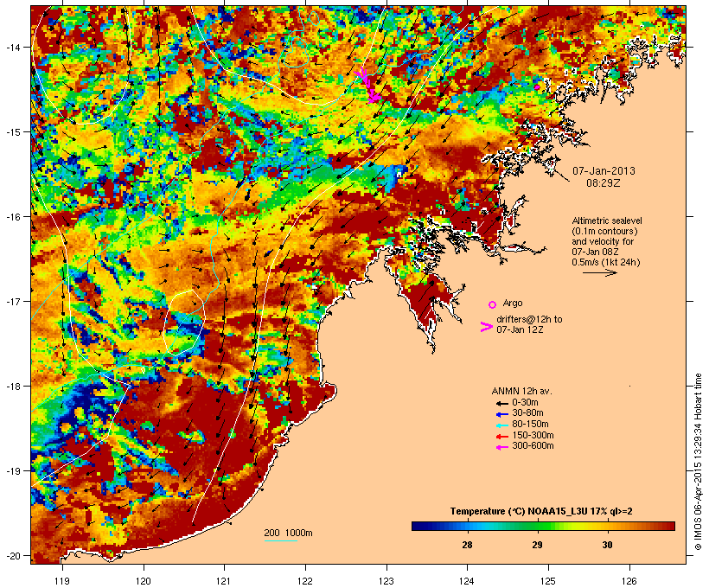The image size is (709, 588).
Task: Click the colorbar tick label 29
Action: tap(537, 545)
